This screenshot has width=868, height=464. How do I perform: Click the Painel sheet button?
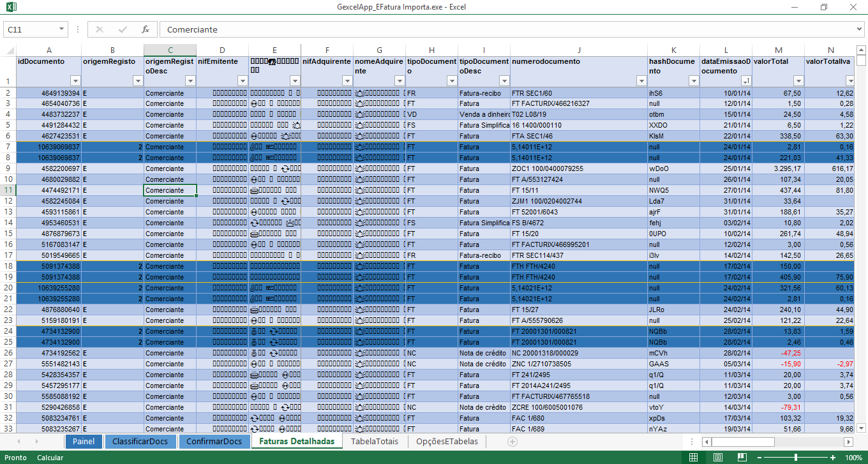[x=84, y=441]
